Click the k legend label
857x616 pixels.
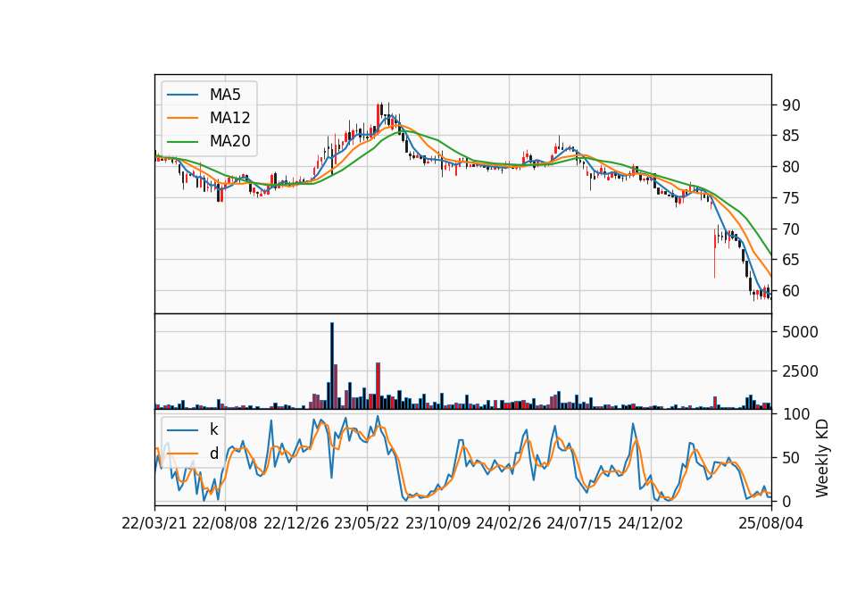[x=213, y=429]
